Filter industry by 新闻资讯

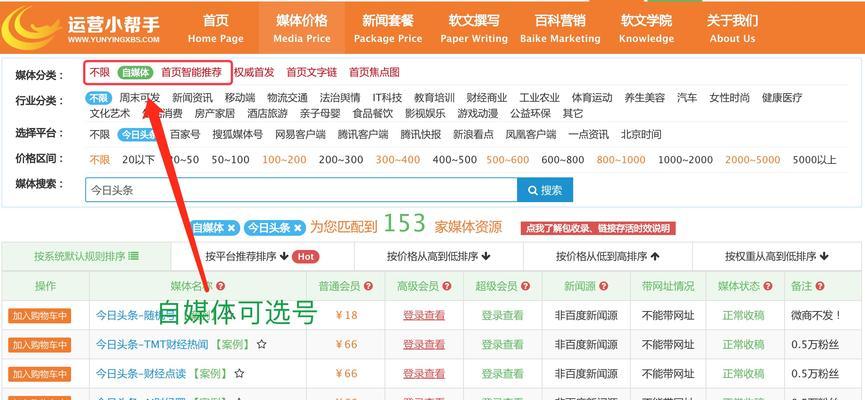pos(192,98)
